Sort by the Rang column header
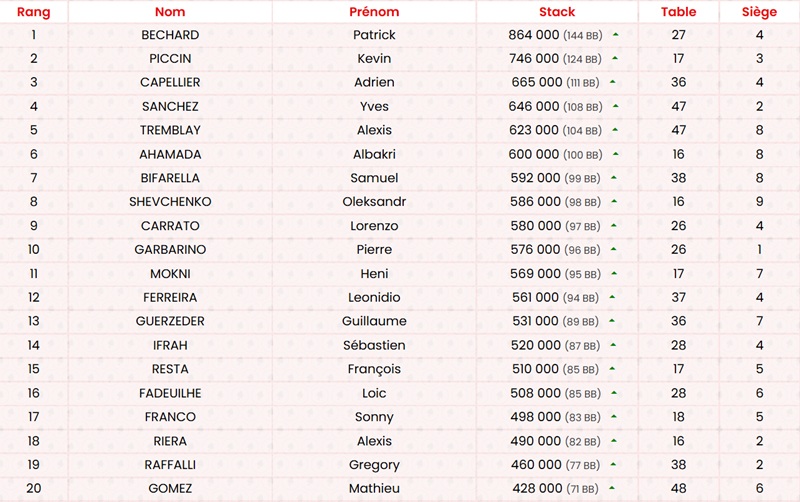This screenshot has width=800, height=502. [x=34, y=12]
